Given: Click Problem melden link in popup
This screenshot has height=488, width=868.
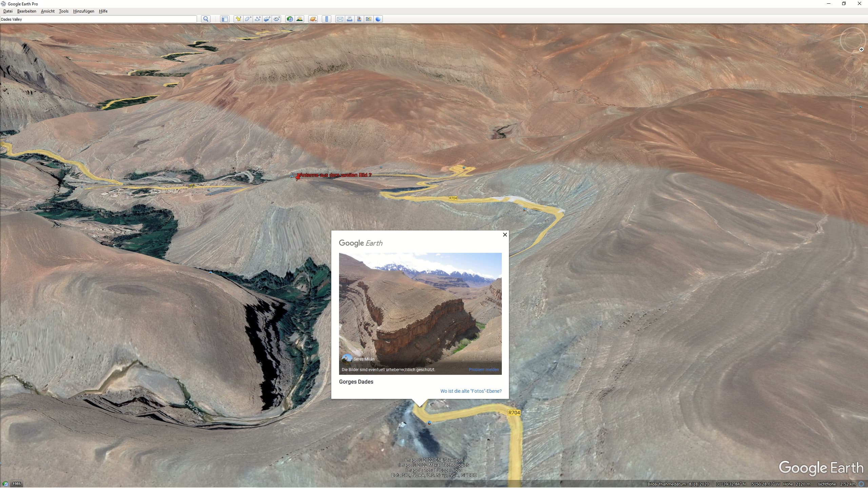Looking at the screenshot, I should click(x=484, y=370).
